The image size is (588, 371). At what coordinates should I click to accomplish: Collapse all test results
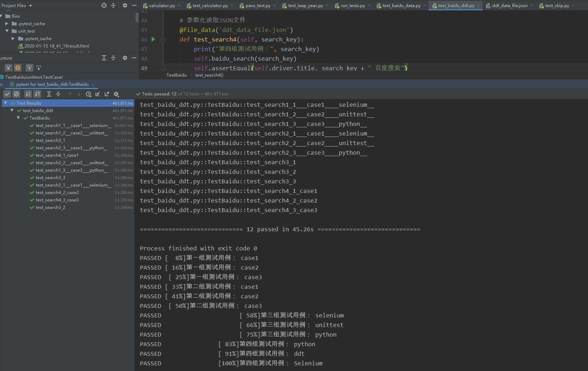pyautogui.click(x=58, y=94)
